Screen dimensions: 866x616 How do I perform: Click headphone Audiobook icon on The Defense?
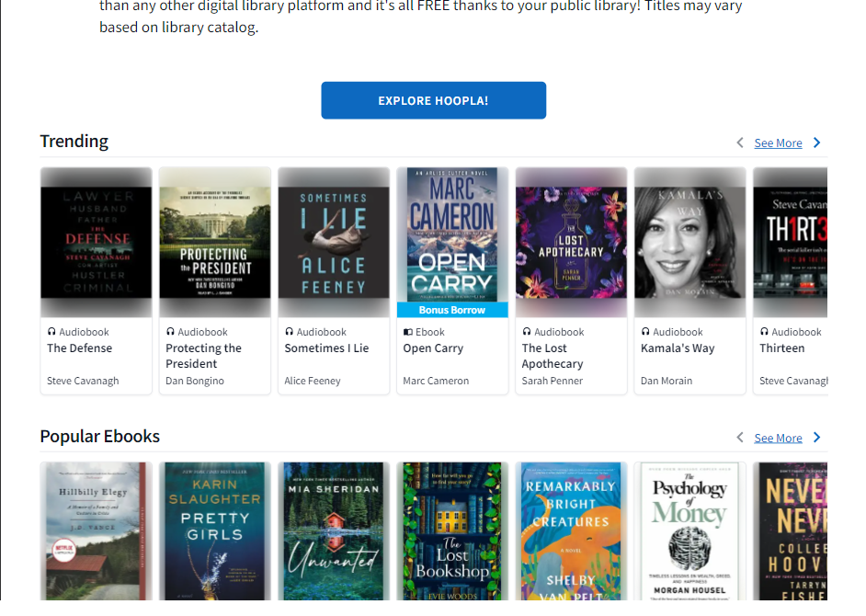(x=51, y=332)
